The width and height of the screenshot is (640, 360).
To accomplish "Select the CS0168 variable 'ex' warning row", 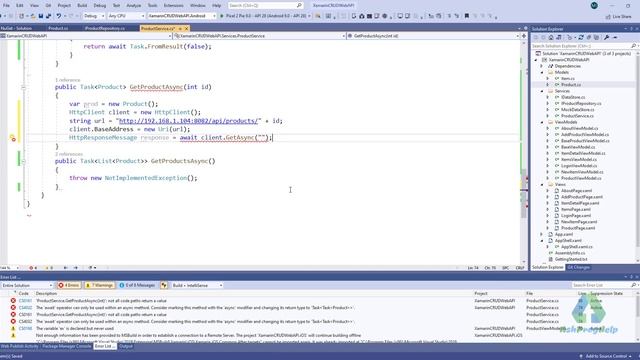I will [318, 329].
